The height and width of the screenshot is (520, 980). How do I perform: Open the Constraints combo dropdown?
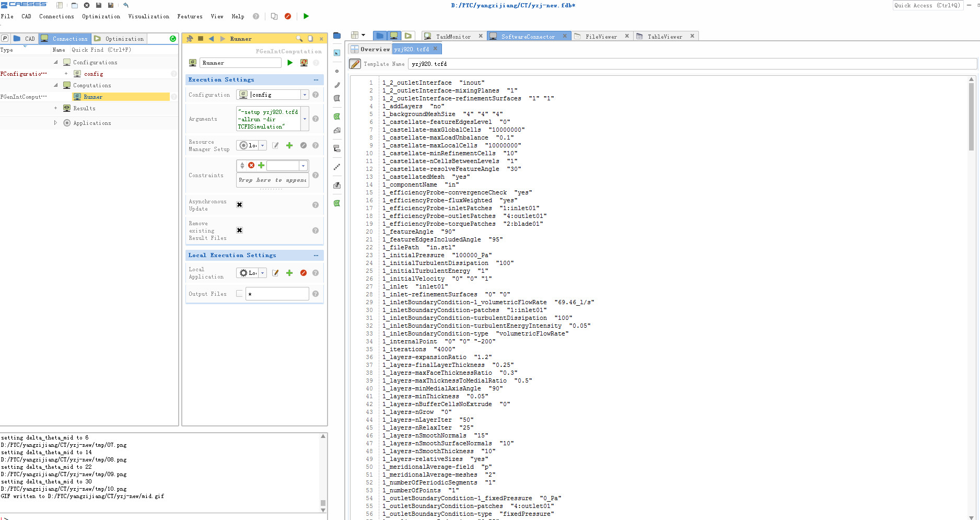click(302, 166)
